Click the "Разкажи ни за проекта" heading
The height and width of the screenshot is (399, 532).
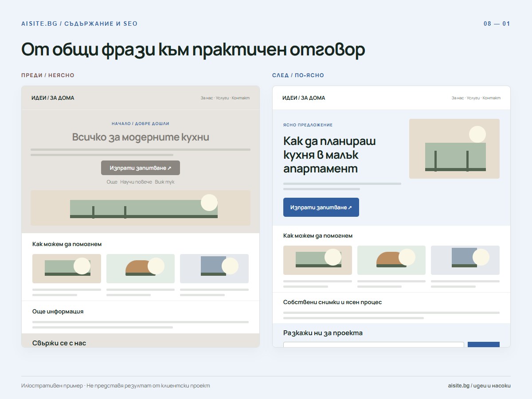323,333
